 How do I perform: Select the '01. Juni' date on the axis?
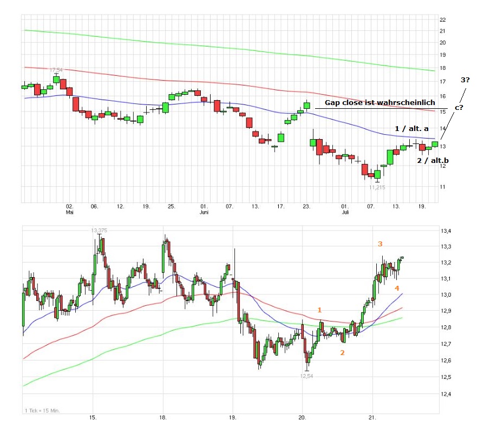click(204, 209)
